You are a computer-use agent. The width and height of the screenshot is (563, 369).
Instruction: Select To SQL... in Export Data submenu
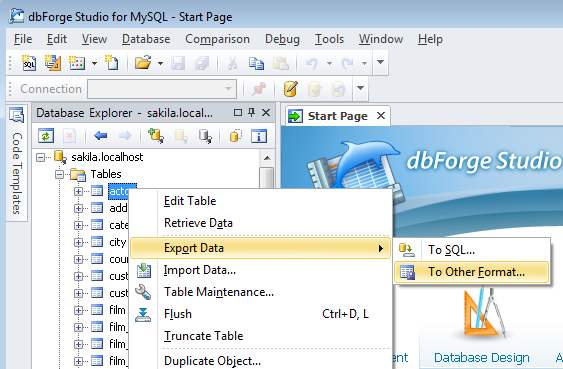[x=471, y=249]
